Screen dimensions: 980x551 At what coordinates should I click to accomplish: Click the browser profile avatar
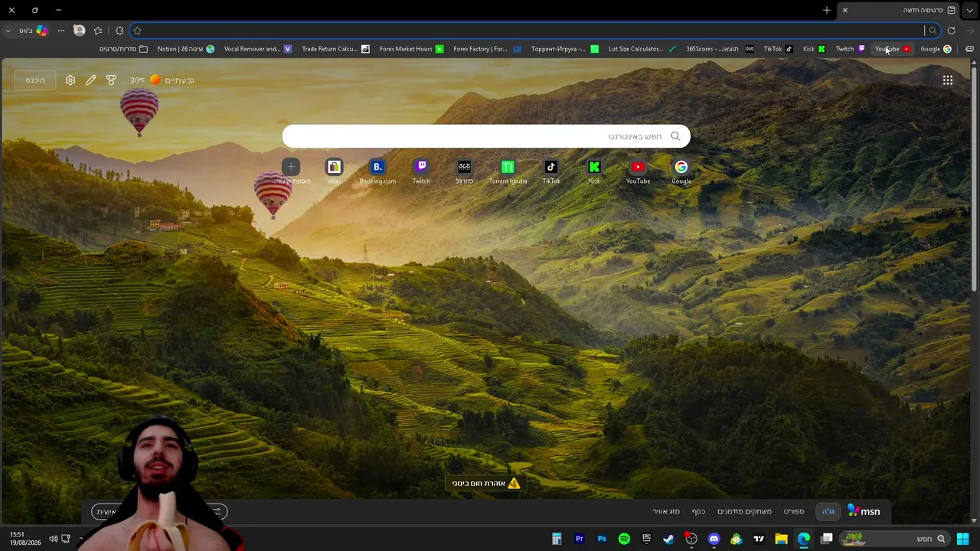point(79,31)
